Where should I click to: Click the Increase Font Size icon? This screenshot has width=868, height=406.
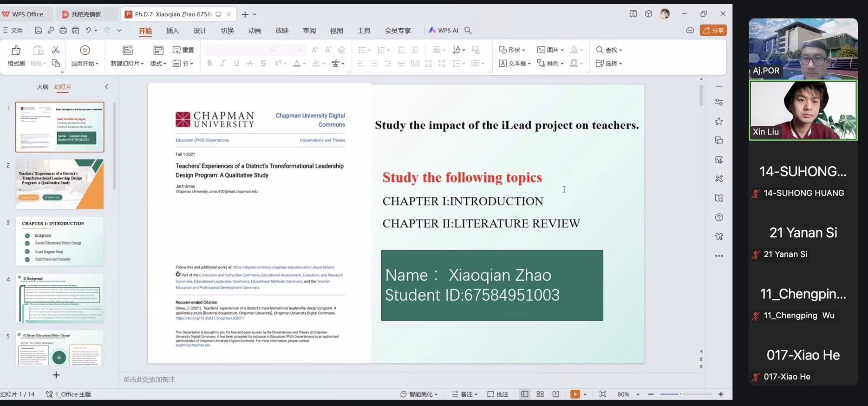pos(315,50)
